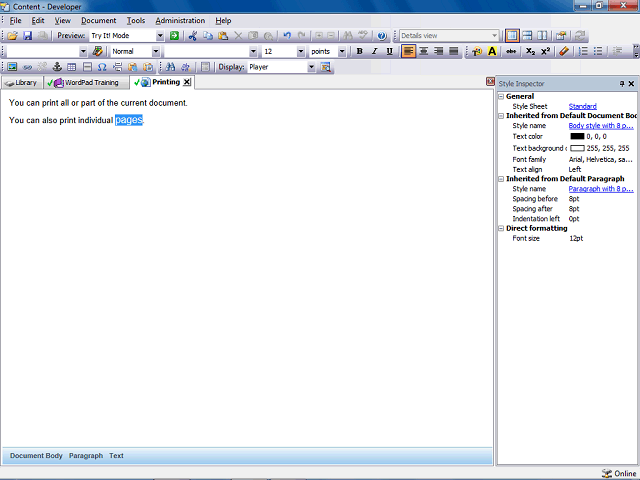The width and height of the screenshot is (640, 480).
Task: Collapse the General section
Action: coord(501,97)
